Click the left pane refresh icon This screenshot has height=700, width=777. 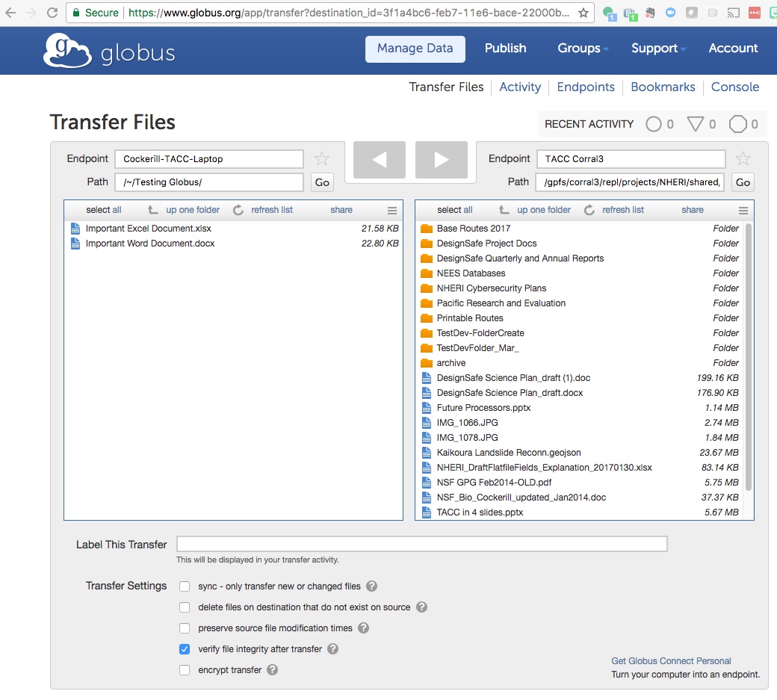tap(238, 210)
